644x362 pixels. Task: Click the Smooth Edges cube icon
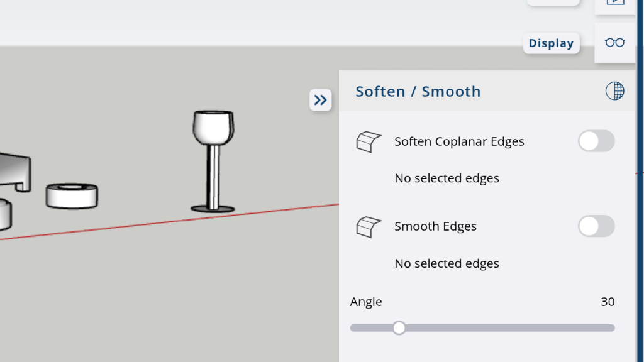tap(369, 226)
